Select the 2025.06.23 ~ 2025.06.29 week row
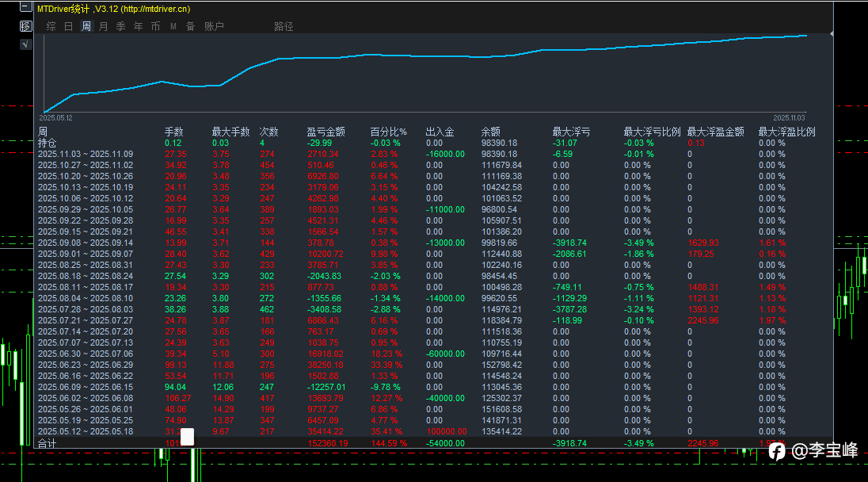Viewport: 868px width, 482px height. click(86, 365)
